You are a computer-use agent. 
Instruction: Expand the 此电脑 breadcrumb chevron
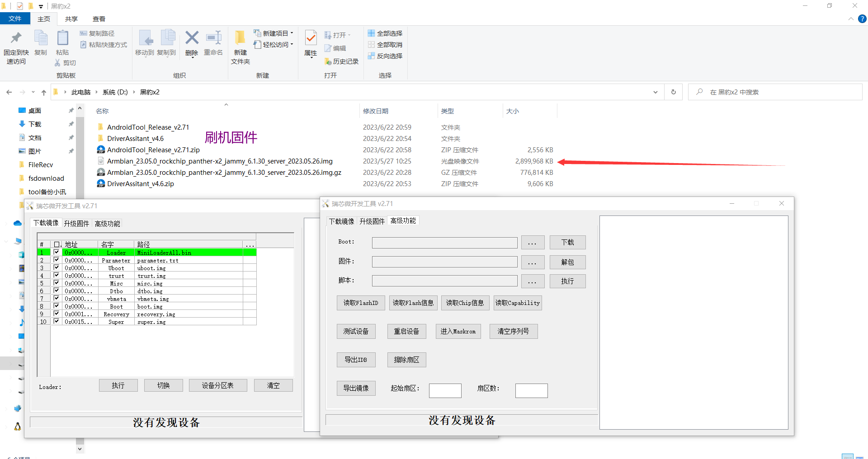click(96, 92)
